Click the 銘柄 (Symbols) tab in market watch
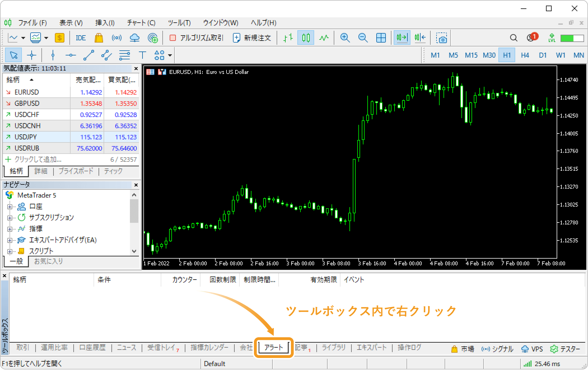 pyautogui.click(x=15, y=171)
